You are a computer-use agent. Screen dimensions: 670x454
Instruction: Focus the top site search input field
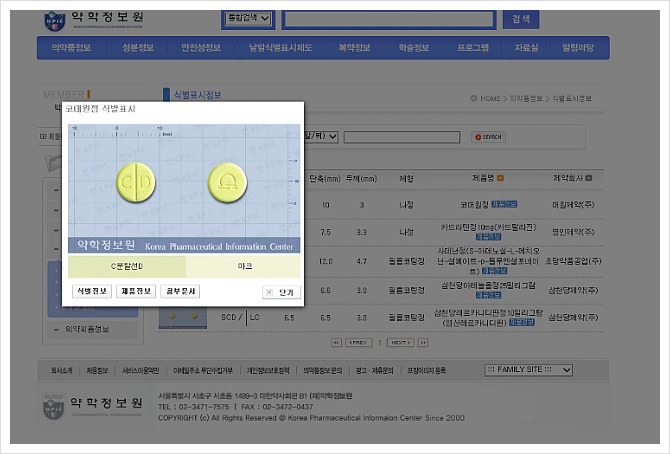point(388,19)
